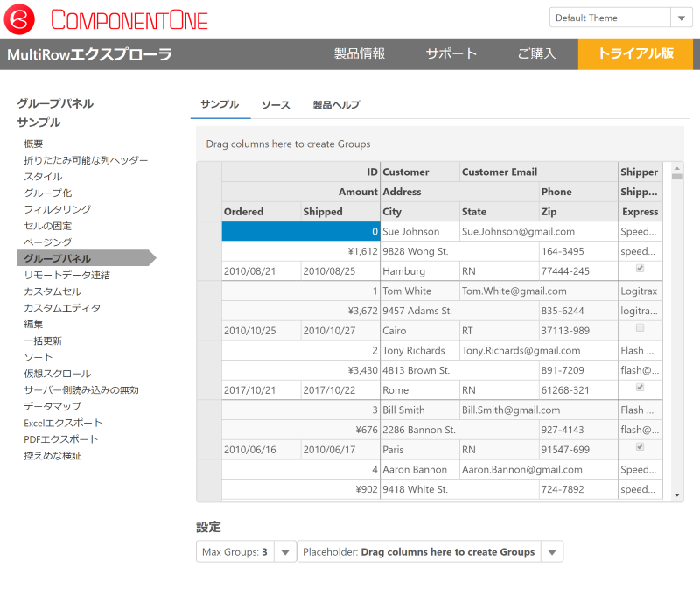Open 折りたたみ可能な列ヘッダー sample
700x589 pixels.
pyautogui.click(x=86, y=160)
